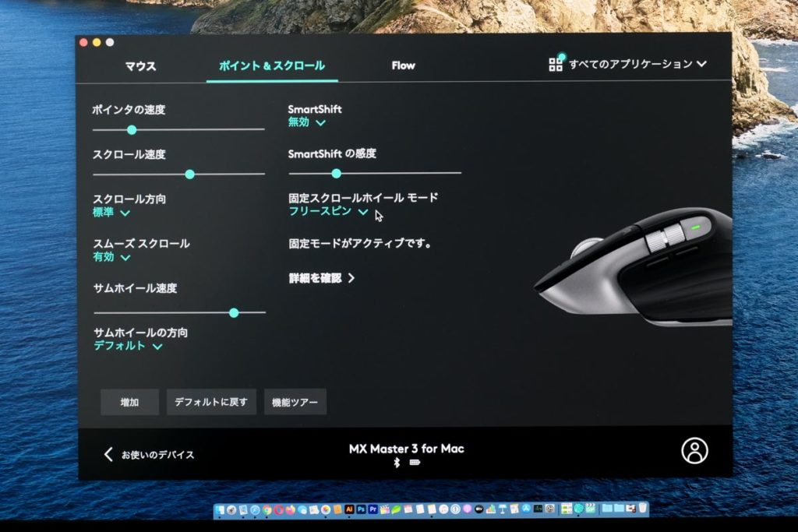
Task: Open the Flow tab
Action: tap(403, 65)
